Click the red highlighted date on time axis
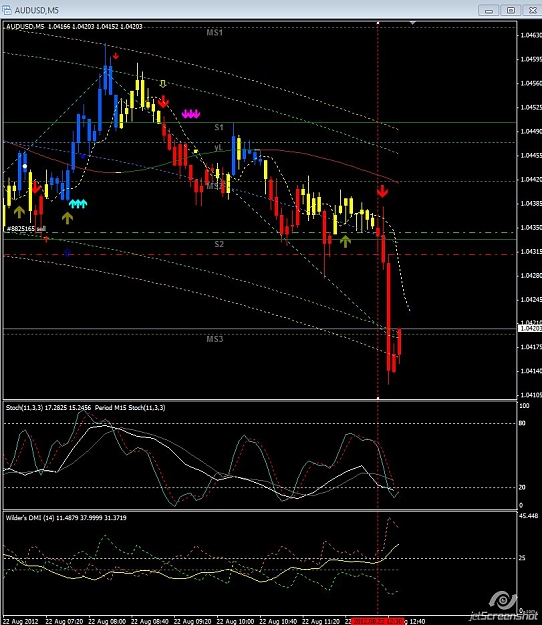The image size is (542, 625). click(x=377, y=621)
